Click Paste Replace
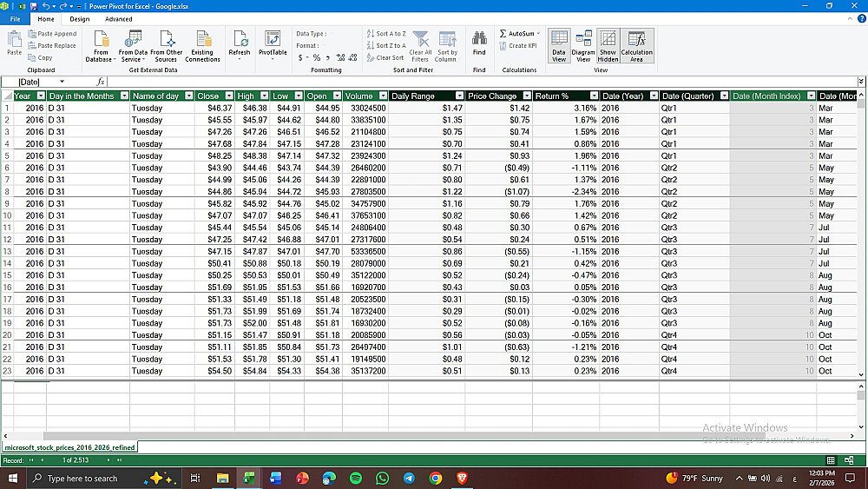This screenshot has width=868, height=489. 53,46
